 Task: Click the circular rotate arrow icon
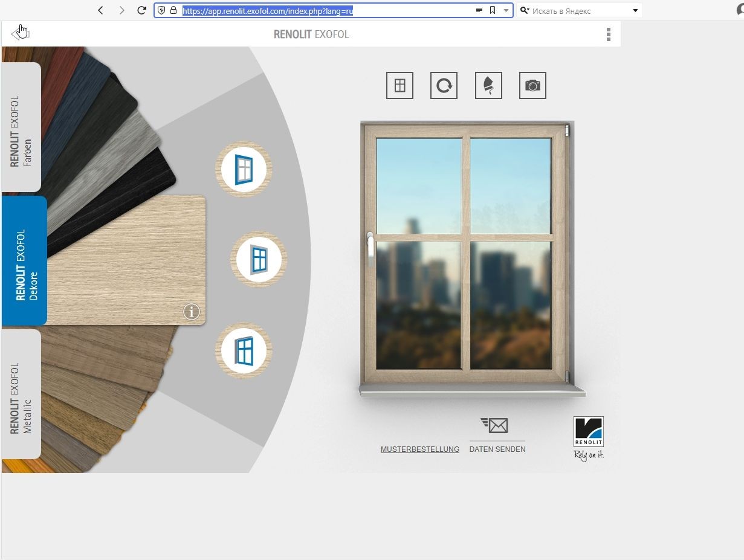pyautogui.click(x=444, y=86)
